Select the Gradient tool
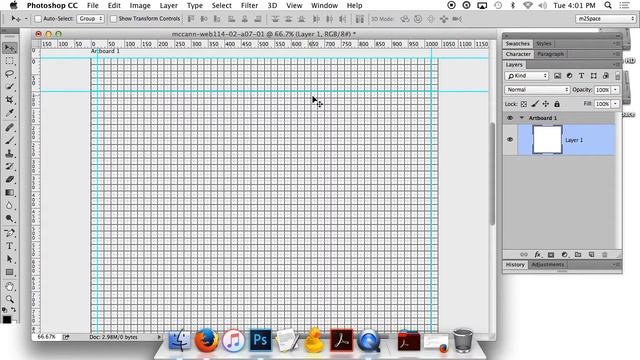The height and width of the screenshot is (360, 640). pos(9,193)
